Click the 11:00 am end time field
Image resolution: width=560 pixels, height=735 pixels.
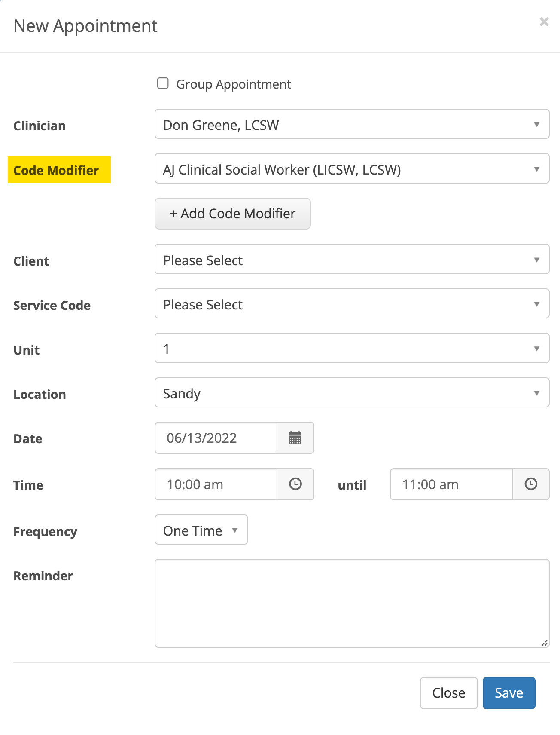pyautogui.click(x=451, y=484)
